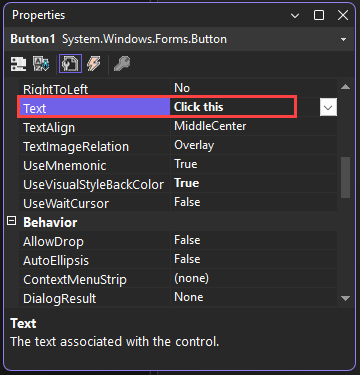Click the scrollbar down arrow
Viewport: 360px width, 375px height.
(346, 298)
